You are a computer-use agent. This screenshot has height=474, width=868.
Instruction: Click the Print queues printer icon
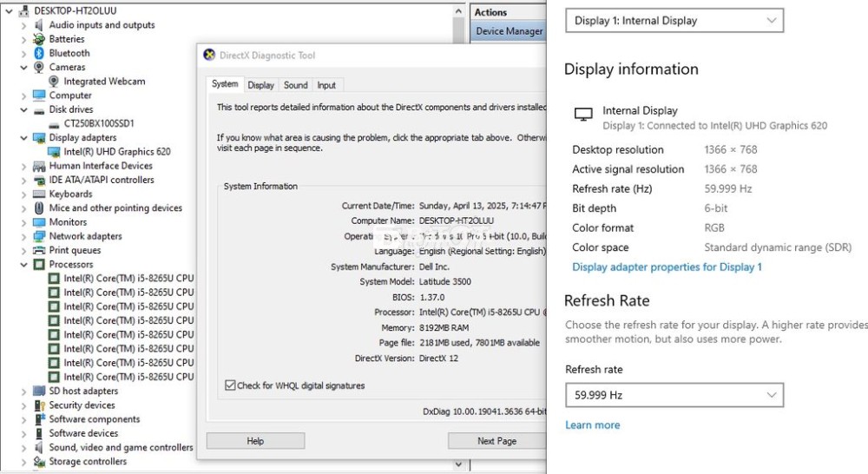click(x=39, y=250)
